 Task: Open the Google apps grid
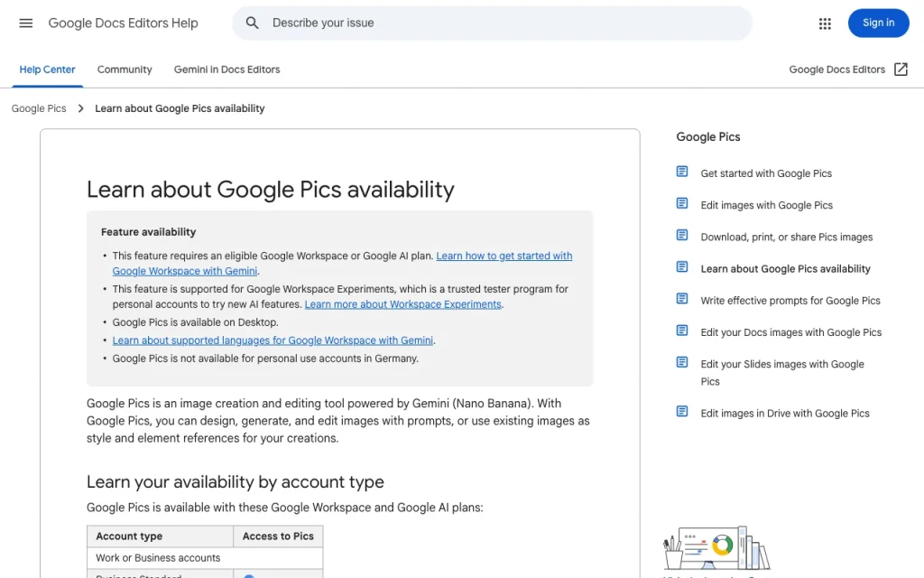pos(825,23)
